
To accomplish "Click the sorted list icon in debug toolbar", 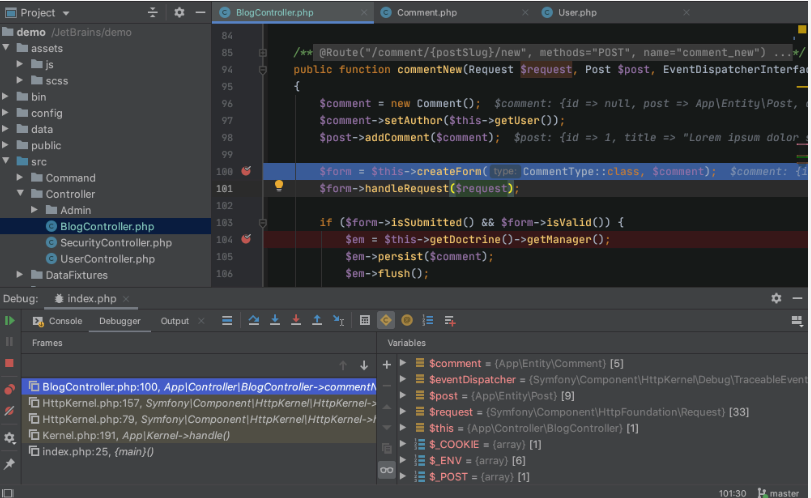I will (x=428, y=321).
